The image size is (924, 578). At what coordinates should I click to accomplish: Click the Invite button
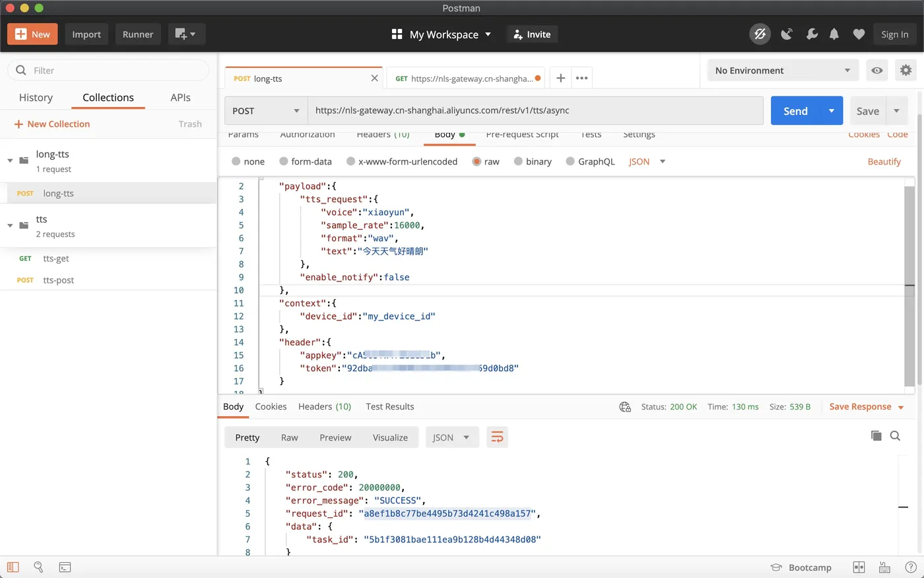point(532,34)
